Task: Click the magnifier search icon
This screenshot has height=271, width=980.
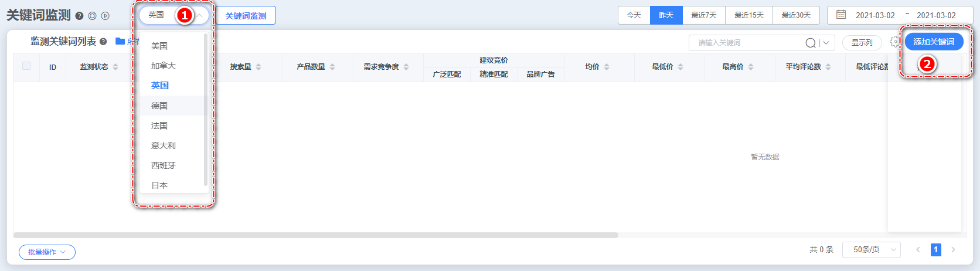Action: point(810,43)
